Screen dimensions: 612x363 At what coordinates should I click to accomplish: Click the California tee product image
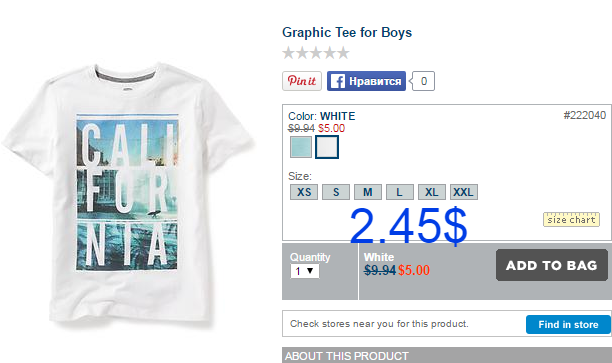129,193
